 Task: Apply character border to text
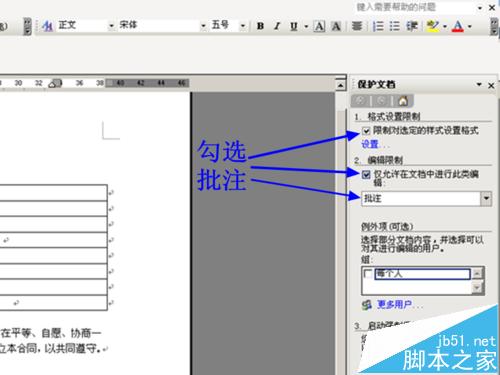tap(319, 26)
